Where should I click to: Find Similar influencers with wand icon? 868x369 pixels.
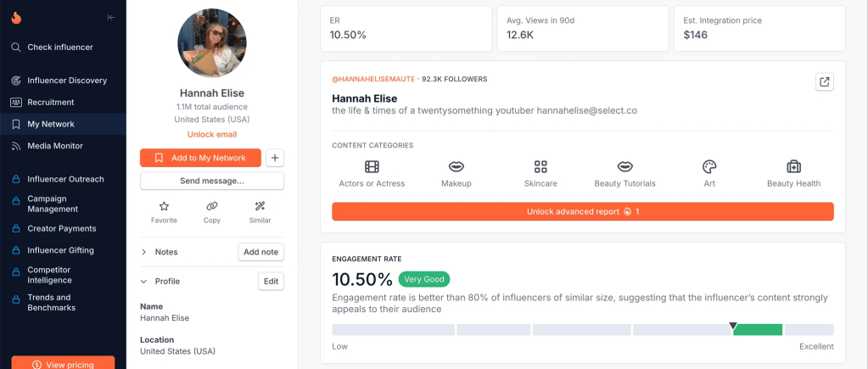pyautogui.click(x=260, y=206)
